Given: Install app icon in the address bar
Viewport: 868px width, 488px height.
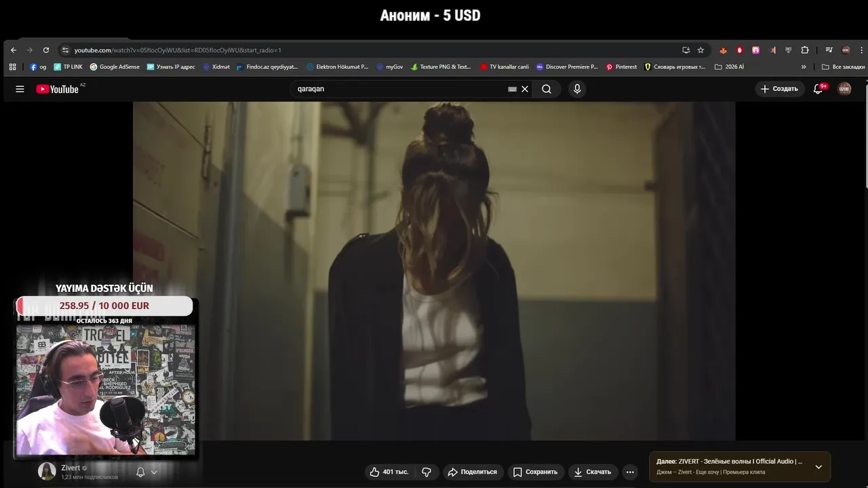Looking at the screenshot, I should (686, 50).
